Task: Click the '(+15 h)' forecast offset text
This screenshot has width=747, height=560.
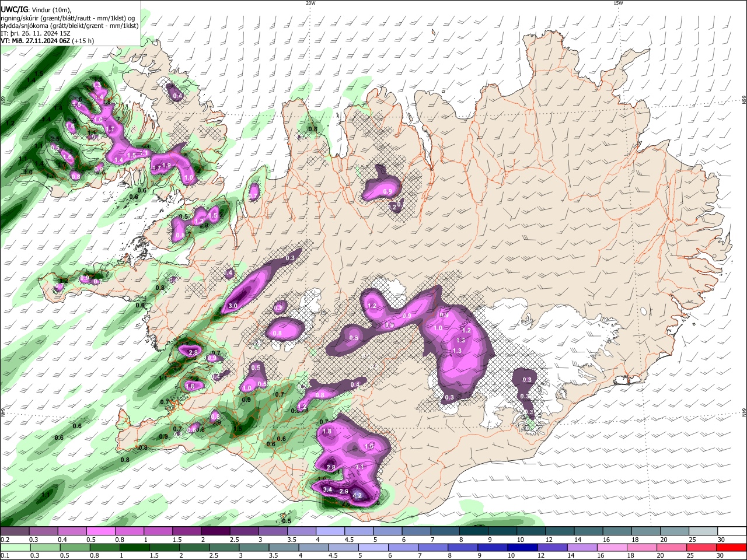Action: pyautogui.click(x=84, y=41)
